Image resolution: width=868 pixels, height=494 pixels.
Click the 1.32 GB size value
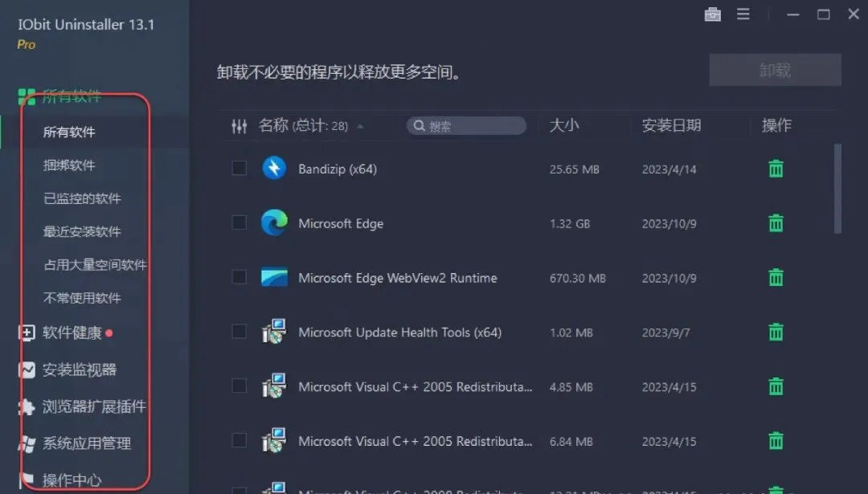pos(570,224)
